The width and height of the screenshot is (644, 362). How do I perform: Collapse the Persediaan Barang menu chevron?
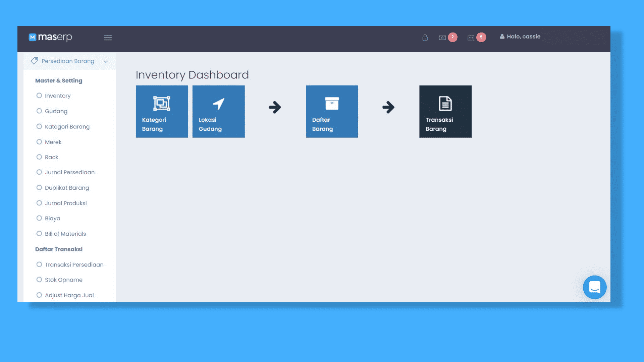coord(106,62)
